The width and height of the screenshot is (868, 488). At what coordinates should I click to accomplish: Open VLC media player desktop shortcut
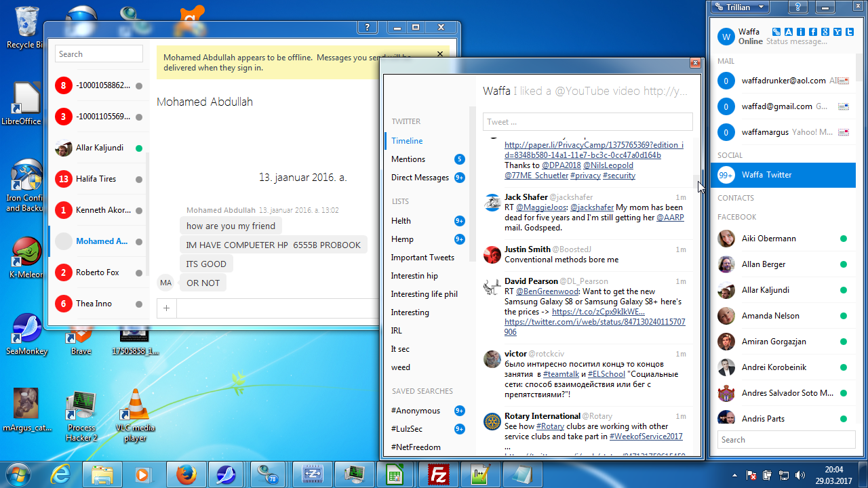click(135, 415)
